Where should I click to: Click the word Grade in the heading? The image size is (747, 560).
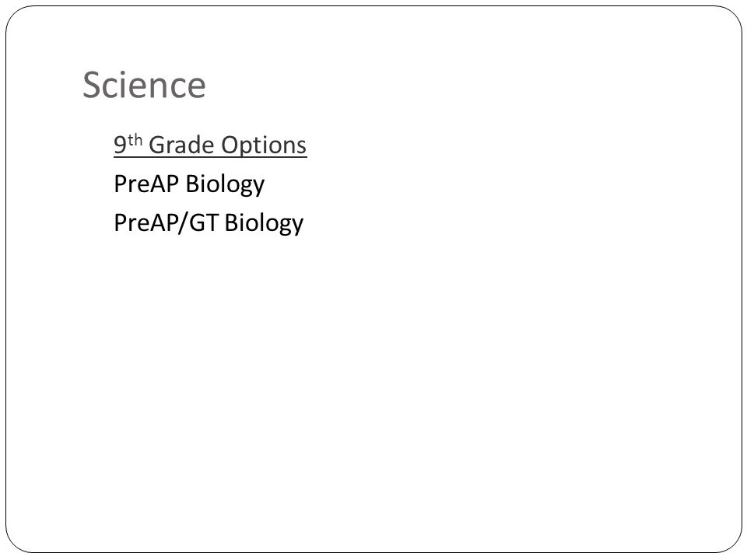coord(181,145)
